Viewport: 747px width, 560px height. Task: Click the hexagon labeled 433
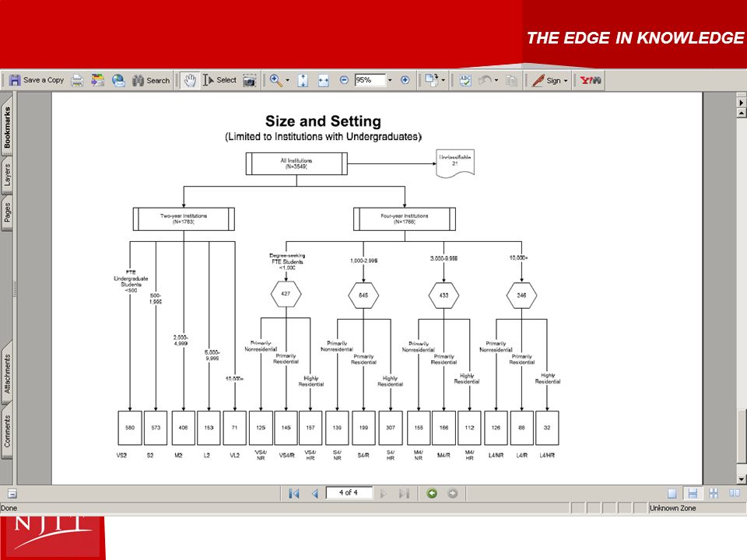pos(444,296)
